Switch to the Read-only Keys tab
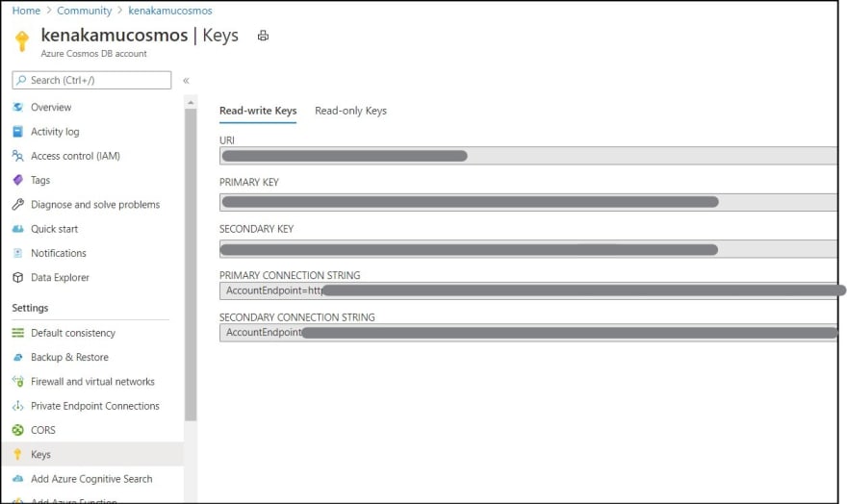The width and height of the screenshot is (847, 504). tap(350, 111)
